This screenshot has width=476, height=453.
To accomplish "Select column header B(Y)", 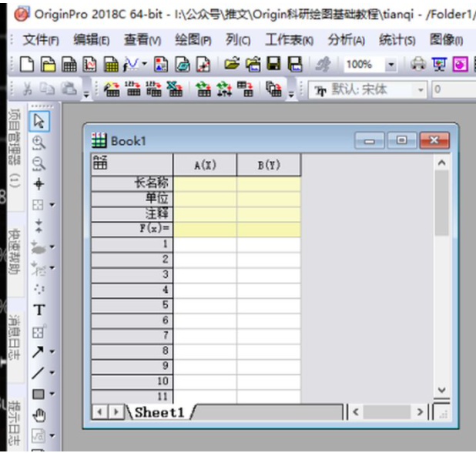I will pos(269,165).
